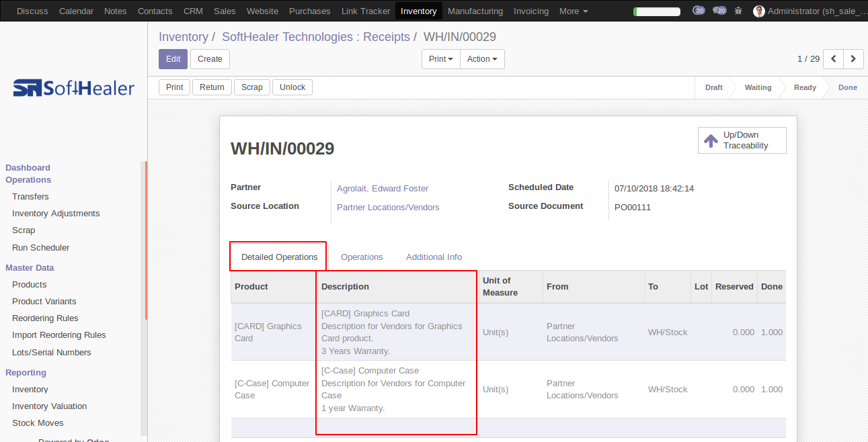The height and width of the screenshot is (442, 868).
Task: Click the Unlock button
Action: (292, 87)
